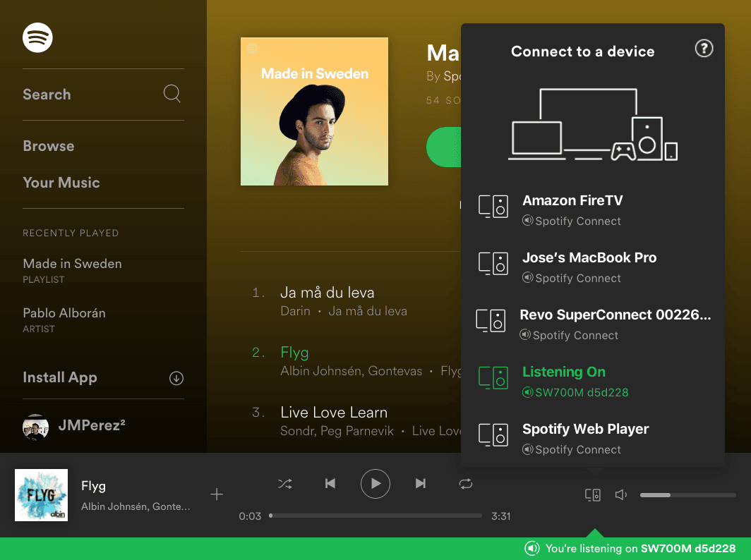Screen dimensions: 751x560
Task: Open the Pablo Alborán artist page
Action: (64, 312)
